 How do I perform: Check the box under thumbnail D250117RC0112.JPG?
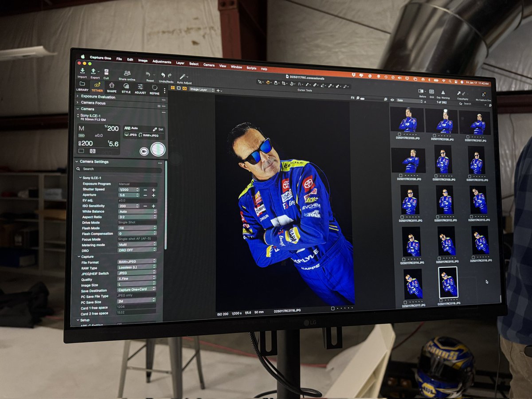(438, 217)
